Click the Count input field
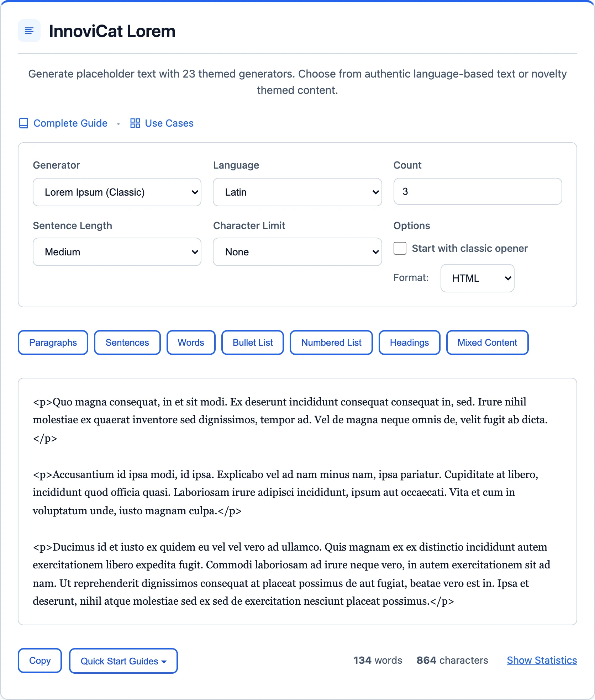This screenshot has width=595, height=700. pyautogui.click(x=478, y=191)
